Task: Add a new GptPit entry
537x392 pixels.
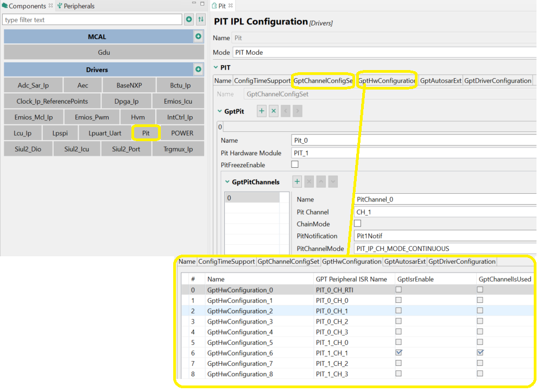Action: click(x=262, y=111)
